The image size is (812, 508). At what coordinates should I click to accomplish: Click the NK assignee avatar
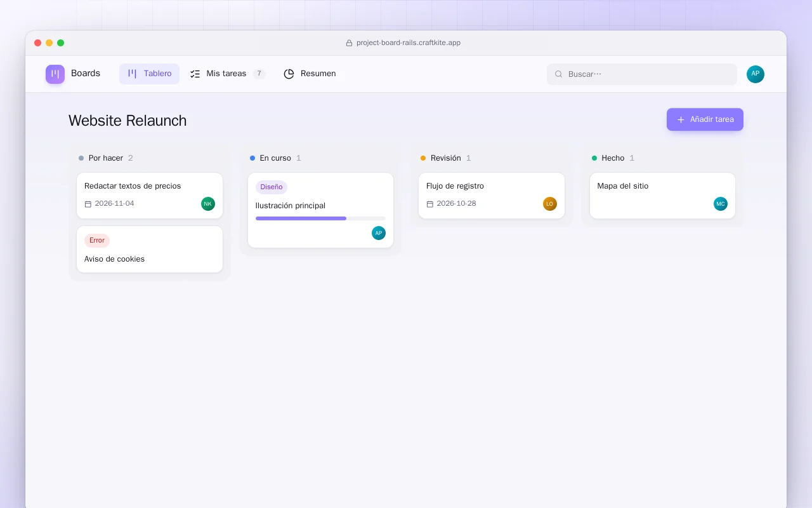tap(208, 204)
